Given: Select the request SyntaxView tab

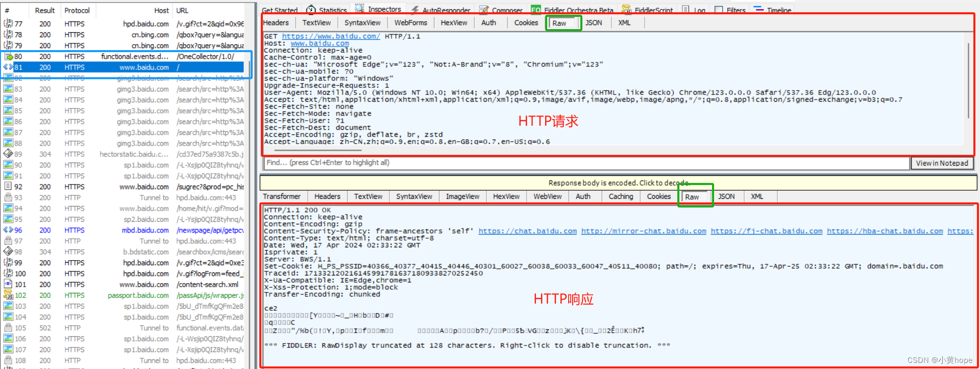Looking at the screenshot, I should 362,22.
